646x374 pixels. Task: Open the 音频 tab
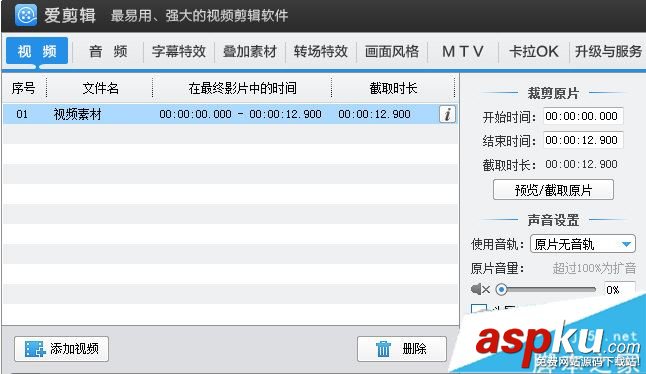(108, 51)
